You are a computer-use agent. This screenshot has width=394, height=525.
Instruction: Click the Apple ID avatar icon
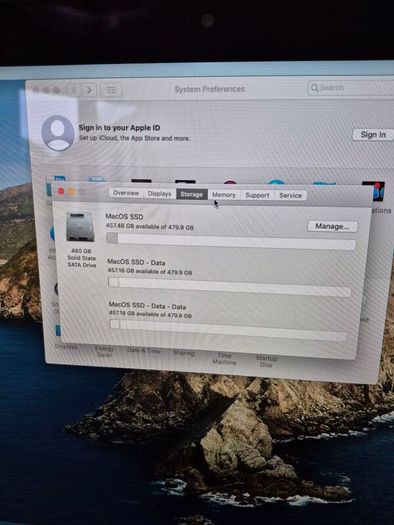58,133
